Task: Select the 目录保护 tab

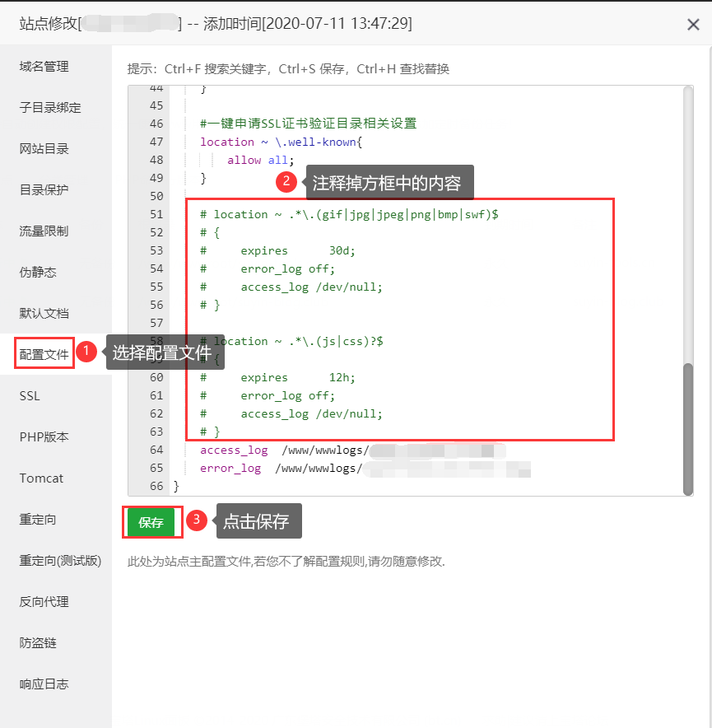Action: coord(44,190)
